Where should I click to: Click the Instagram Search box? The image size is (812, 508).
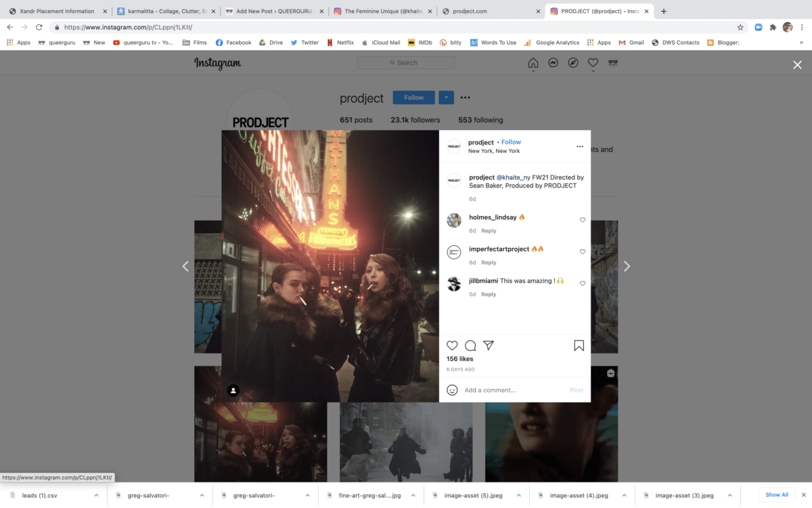(406, 63)
